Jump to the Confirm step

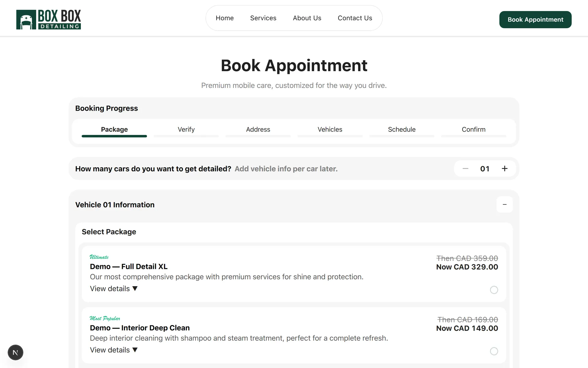(473, 129)
